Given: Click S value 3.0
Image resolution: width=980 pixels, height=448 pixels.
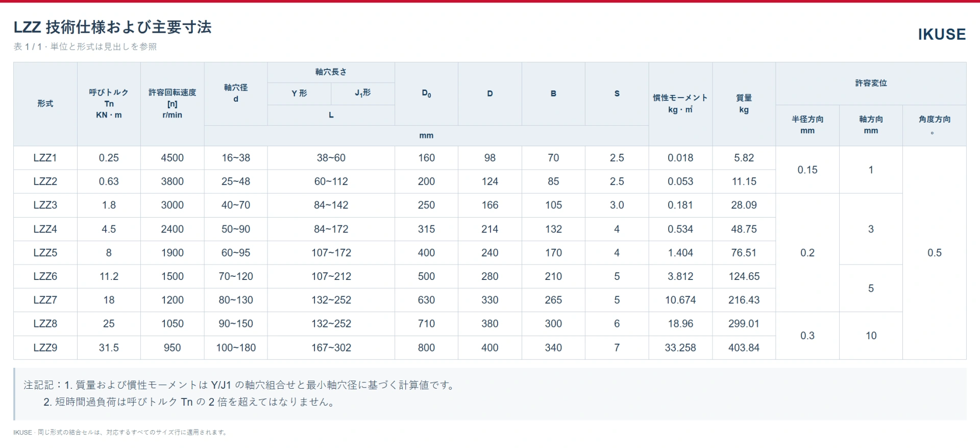Looking at the screenshot, I should 617,205.
